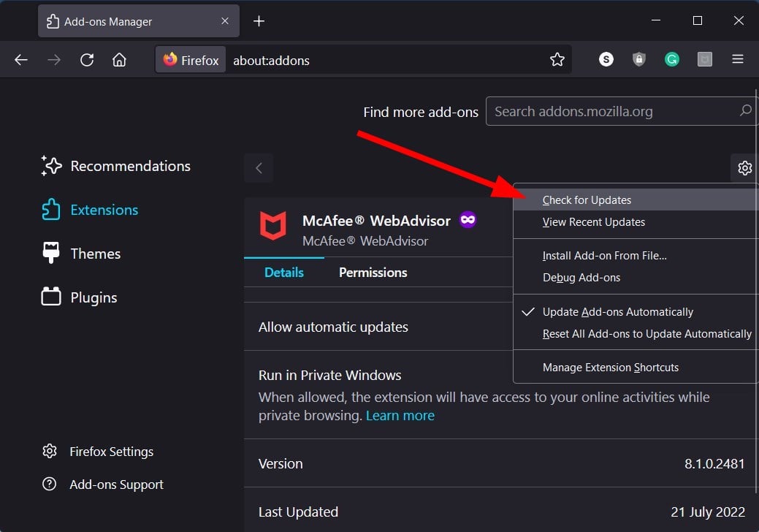759x532 pixels.
Task: Choose Manage Extension Shortcuts
Action: click(636, 368)
